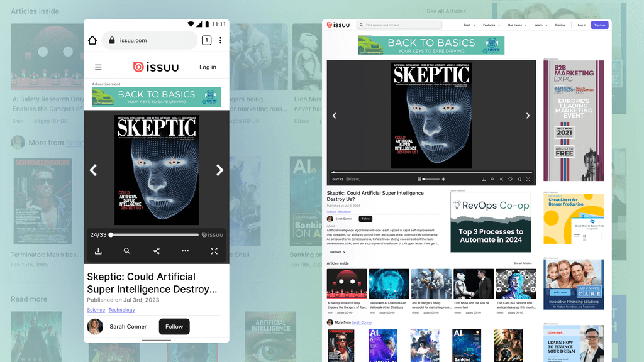The width and height of the screenshot is (644, 362).
Task: Click the download icon in desktop reader
Action: [x=484, y=179]
